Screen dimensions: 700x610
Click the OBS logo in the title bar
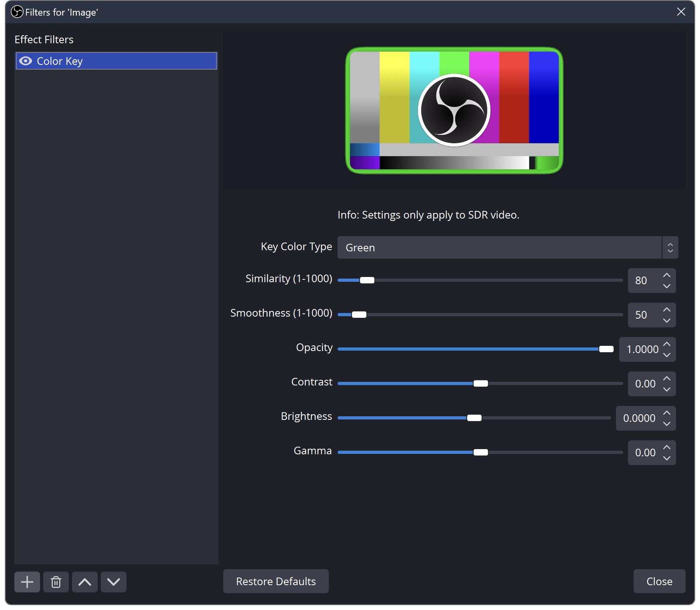[16, 12]
